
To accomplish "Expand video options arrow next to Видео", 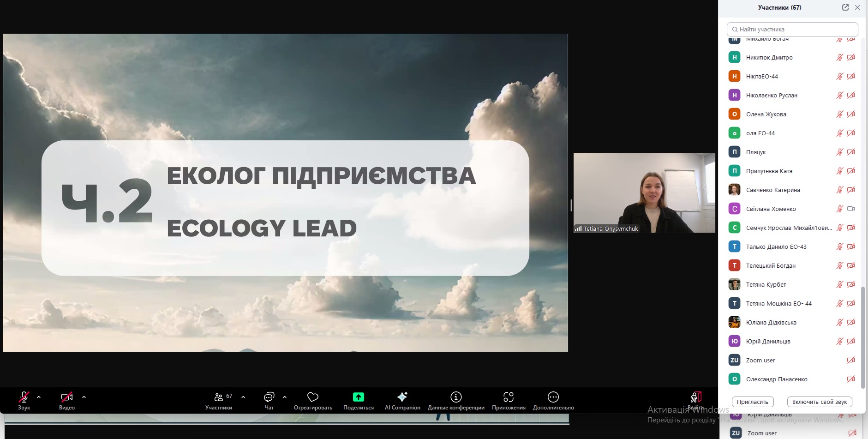I will click(x=84, y=397).
